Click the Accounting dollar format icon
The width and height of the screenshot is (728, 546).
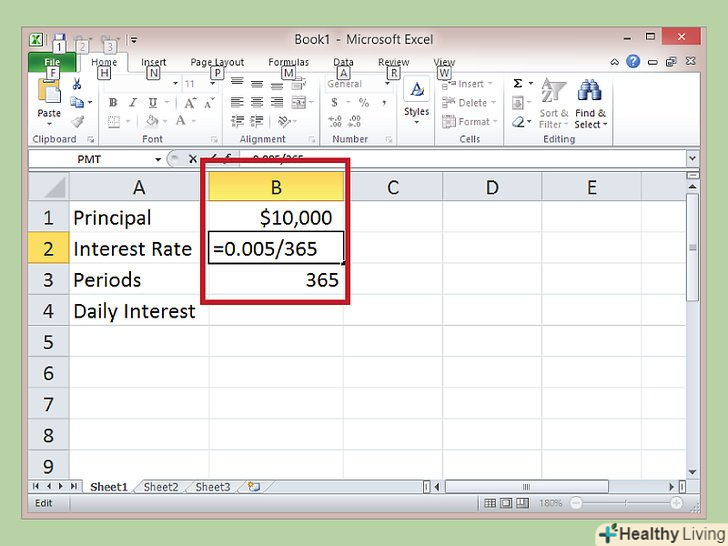334,102
